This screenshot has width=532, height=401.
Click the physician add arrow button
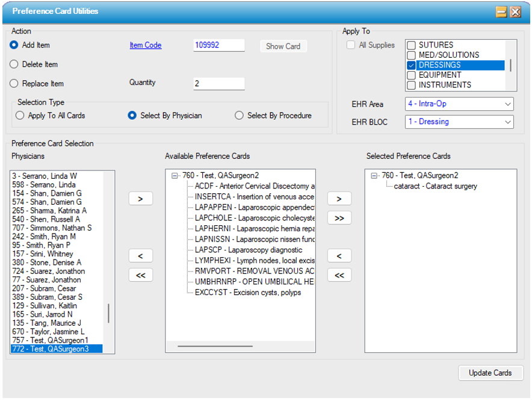[141, 199]
